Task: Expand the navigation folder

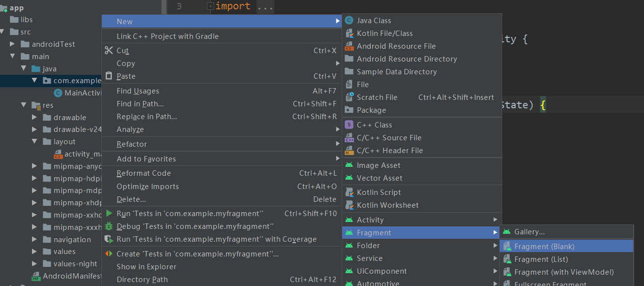Action: tap(34, 240)
